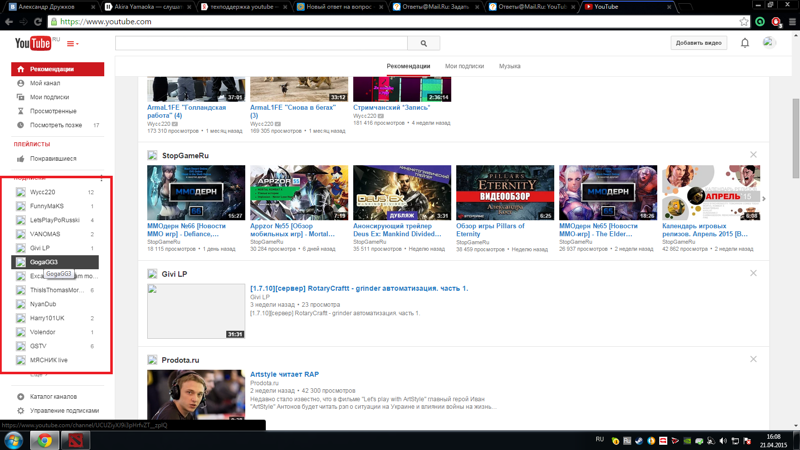Screen dimensions: 800x450
Task: Open Dota 2 from the taskbar
Action: [x=76, y=440]
